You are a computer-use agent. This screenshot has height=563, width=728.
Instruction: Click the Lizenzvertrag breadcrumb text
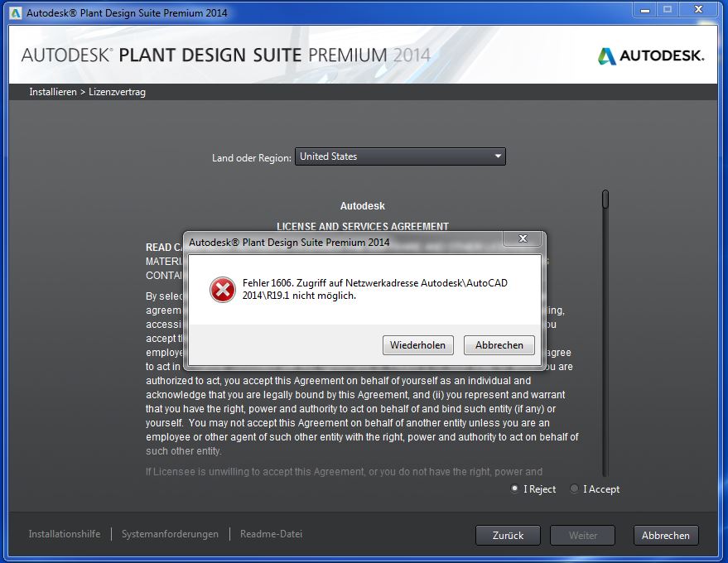pos(117,92)
